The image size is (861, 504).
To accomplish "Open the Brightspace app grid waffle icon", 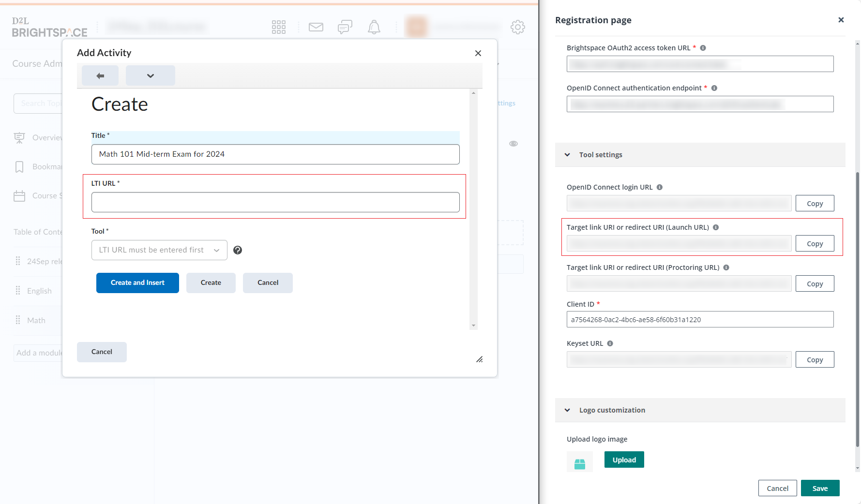I will [x=279, y=27].
